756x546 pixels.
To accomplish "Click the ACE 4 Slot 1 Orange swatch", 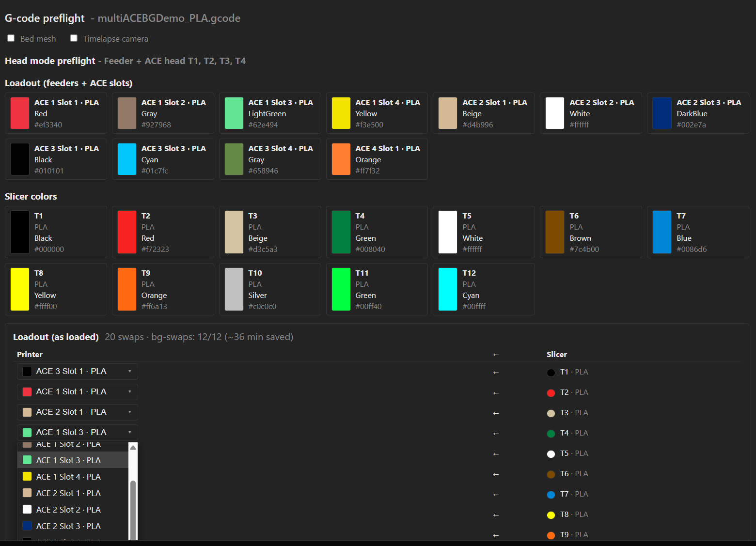I will (x=341, y=159).
